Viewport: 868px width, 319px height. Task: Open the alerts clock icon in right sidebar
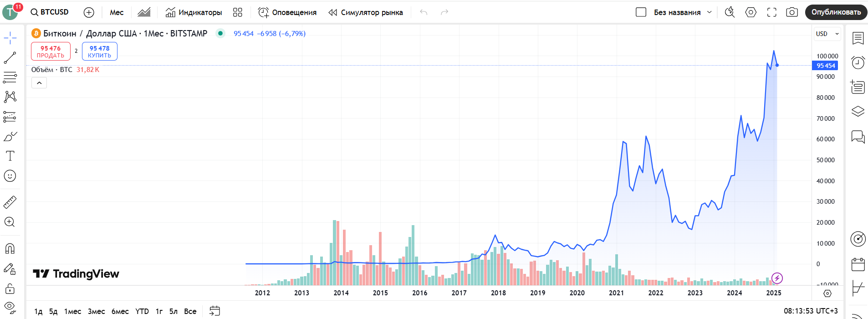pos(858,62)
